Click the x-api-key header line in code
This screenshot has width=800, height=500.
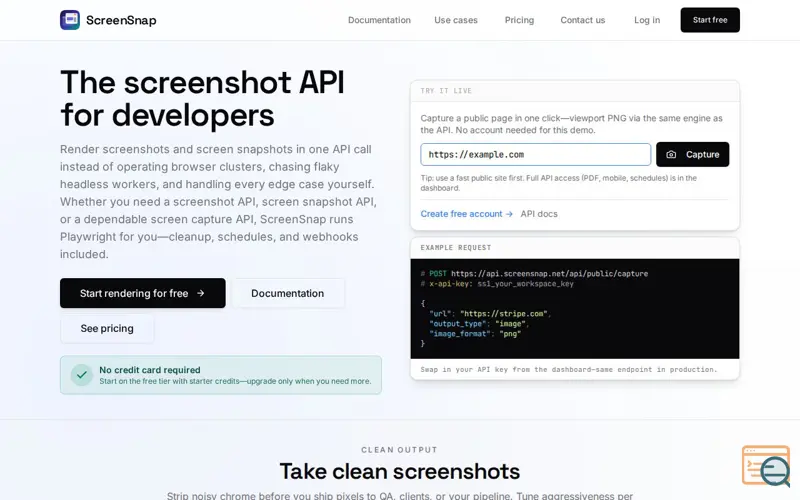(497, 284)
